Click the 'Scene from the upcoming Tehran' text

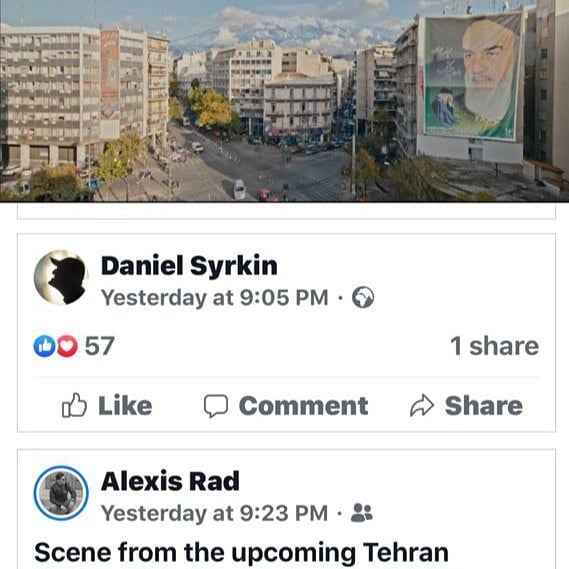pyautogui.click(x=241, y=553)
